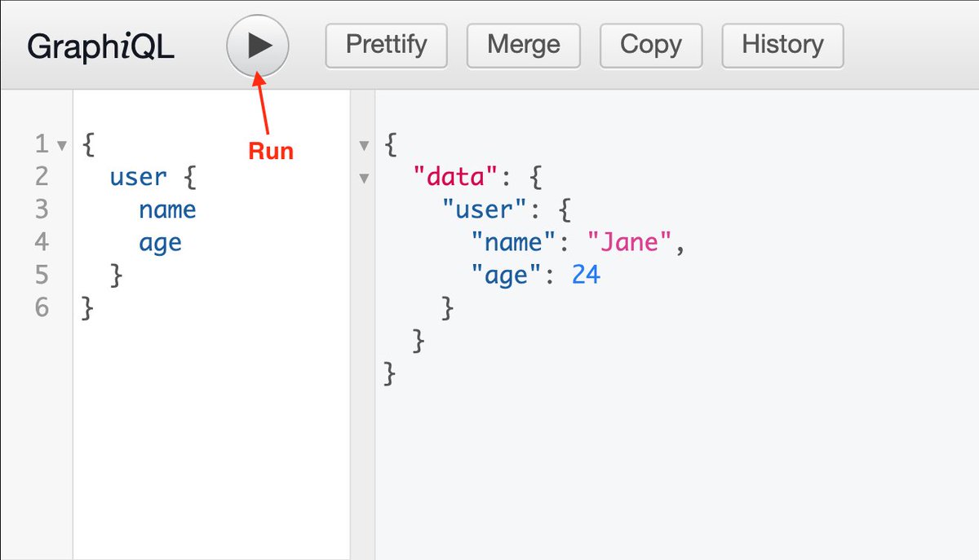
Task: Click the "name" field in query editor
Action: coord(167,209)
